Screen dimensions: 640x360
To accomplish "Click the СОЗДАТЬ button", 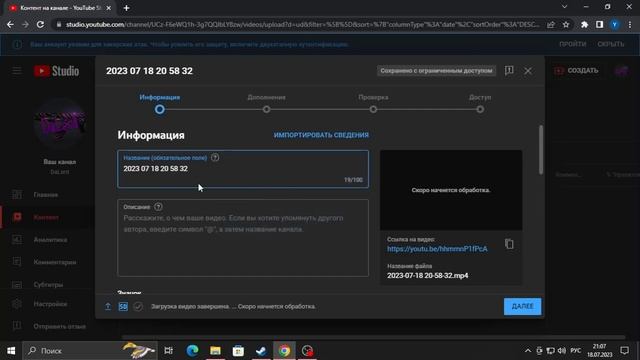I will 577,71.
